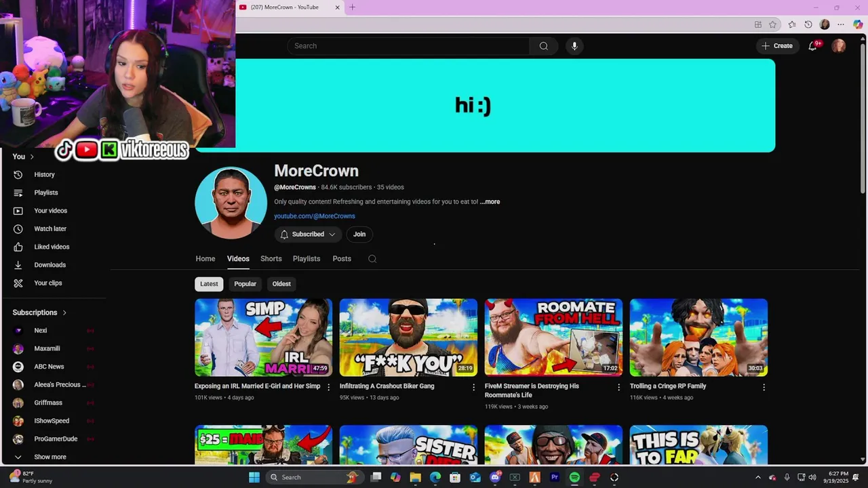The width and height of the screenshot is (868, 488).
Task: Open File Explorer from the taskbar
Action: (415, 477)
